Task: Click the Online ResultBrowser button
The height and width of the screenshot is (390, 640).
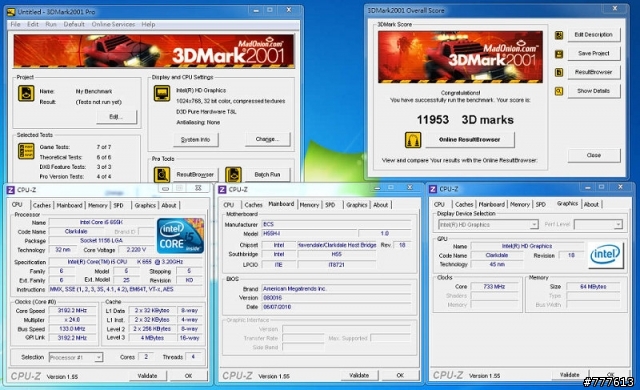Action: coord(470,140)
